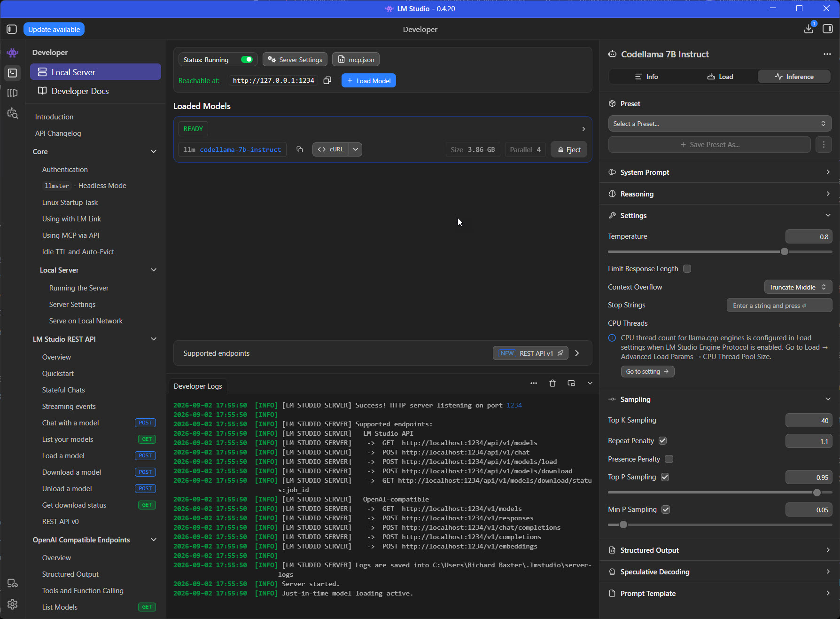840x619 pixels.
Task: Uncheck the Top P Sampling checkbox
Action: tap(665, 477)
